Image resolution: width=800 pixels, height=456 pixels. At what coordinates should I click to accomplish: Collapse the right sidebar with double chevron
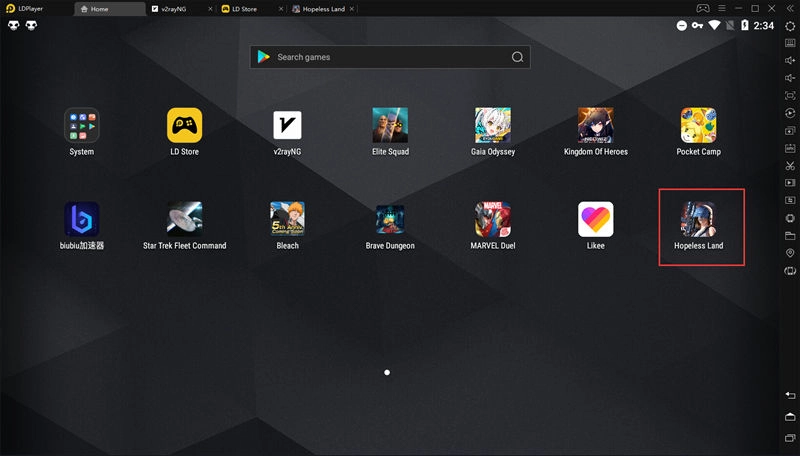coord(790,8)
